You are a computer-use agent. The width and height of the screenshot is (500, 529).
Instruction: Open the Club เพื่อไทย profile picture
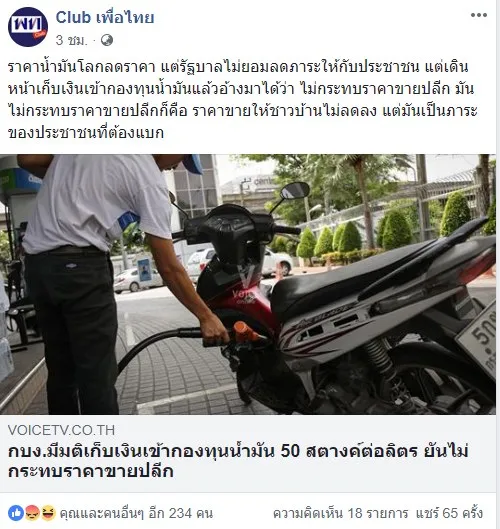click(x=28, y=27)
